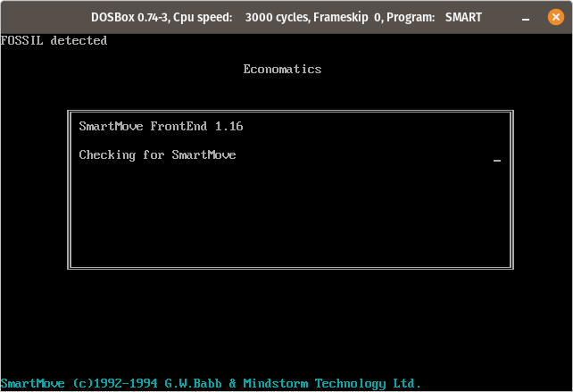The image size is (573, 392).
Task: Click the empty area inside the dialog box
Action: [291, 216]
